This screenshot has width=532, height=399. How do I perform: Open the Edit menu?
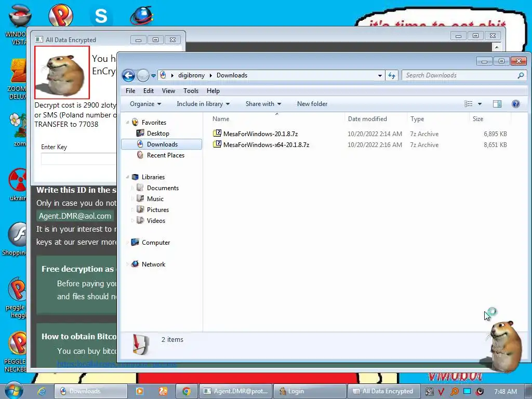coord(148,91)
